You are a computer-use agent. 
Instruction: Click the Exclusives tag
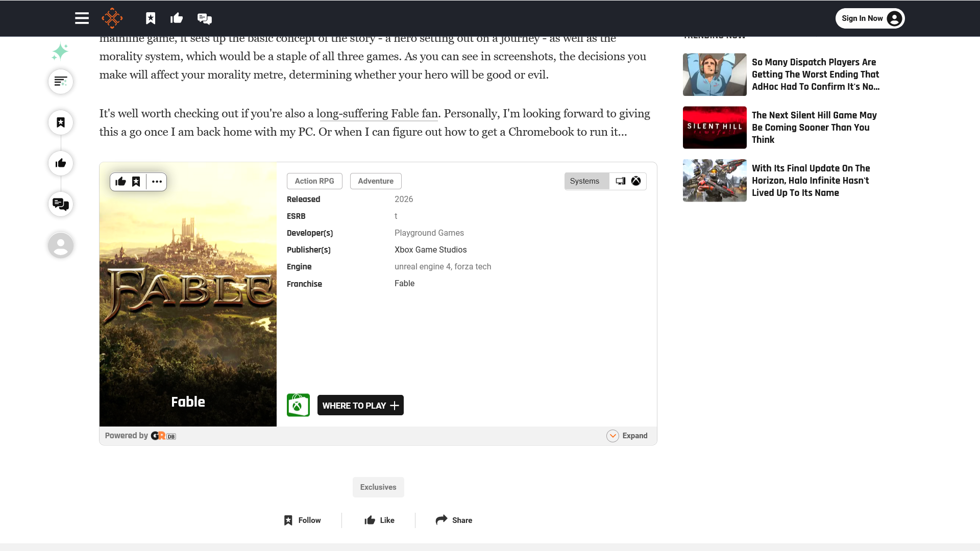tap(378, 487)
